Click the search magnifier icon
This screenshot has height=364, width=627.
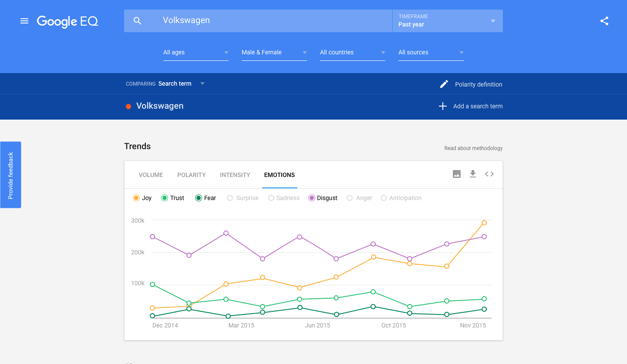[x=138, y=21]
